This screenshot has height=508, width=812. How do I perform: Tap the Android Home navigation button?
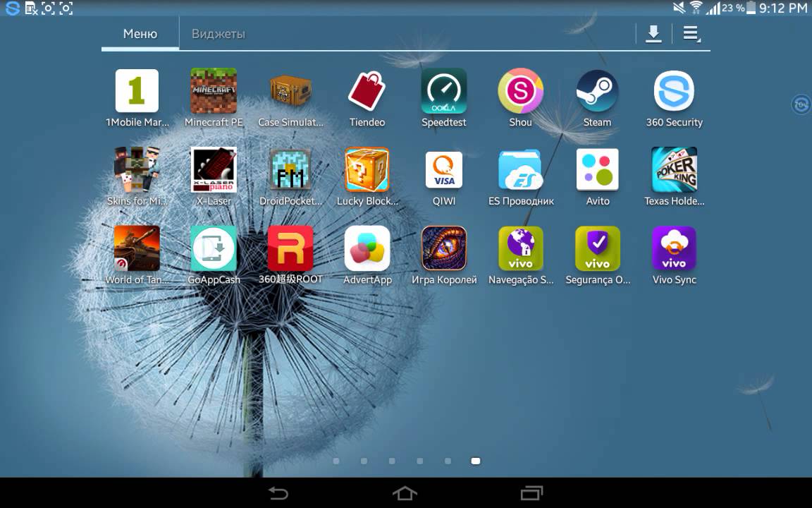click(x=405, y=493)
